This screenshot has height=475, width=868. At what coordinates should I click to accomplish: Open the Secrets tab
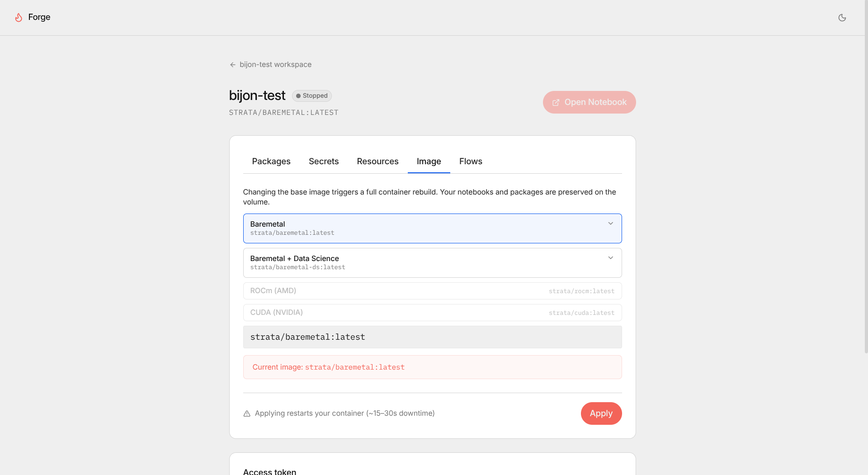point(324,161)
